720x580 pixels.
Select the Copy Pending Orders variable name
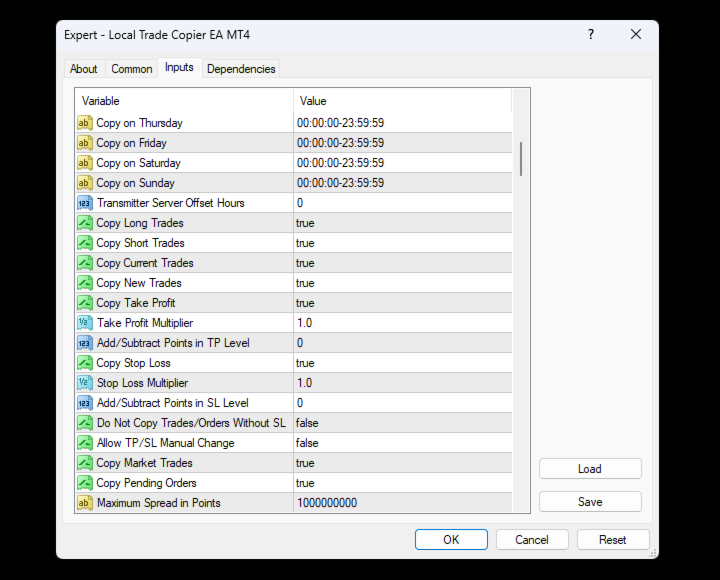[x=146, y=483]
